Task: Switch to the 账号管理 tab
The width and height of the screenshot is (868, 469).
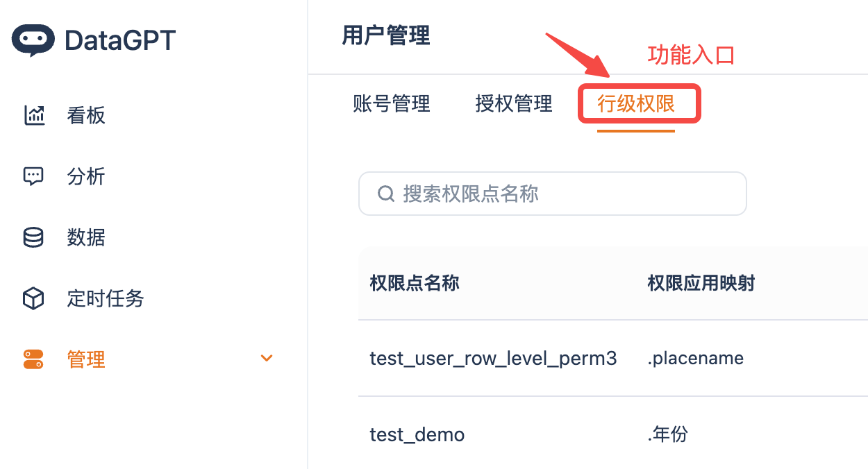Action: 392,104
